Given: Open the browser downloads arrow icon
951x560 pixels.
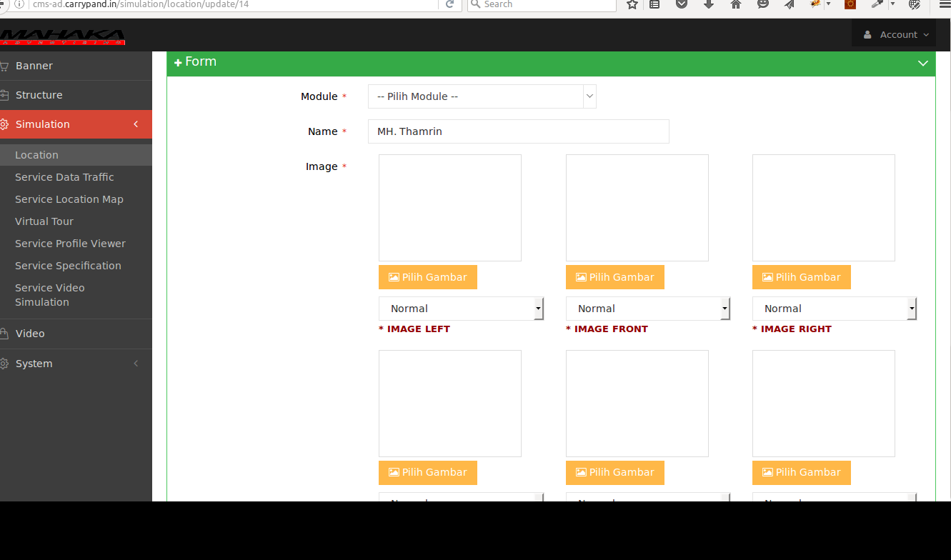Looking at the screenshot, I should 709,4.
